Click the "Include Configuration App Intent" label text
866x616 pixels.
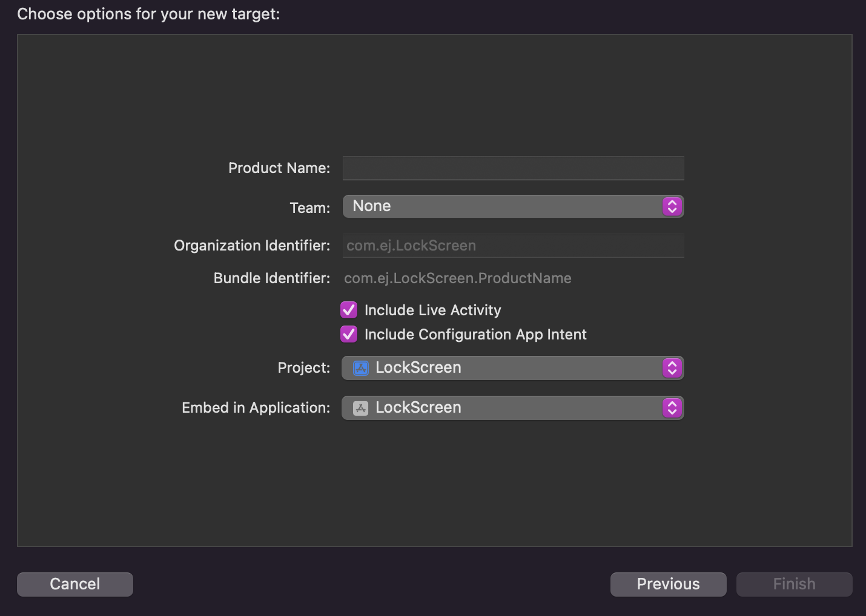tap(475, 335)
